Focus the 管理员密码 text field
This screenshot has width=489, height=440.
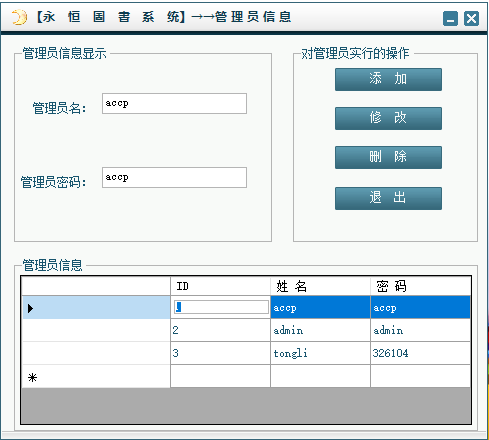pos(174,178)
